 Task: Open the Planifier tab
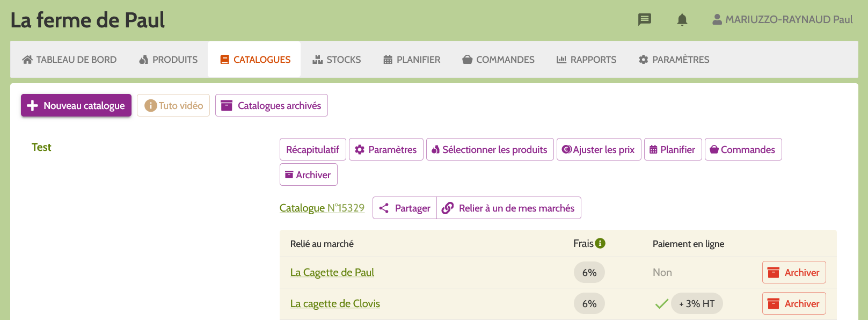point(412,60)
